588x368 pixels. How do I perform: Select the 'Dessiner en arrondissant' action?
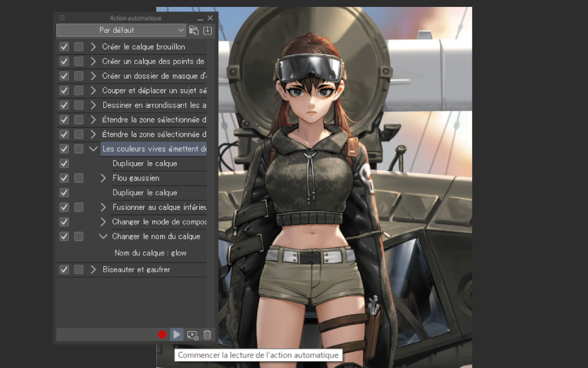click(154, 105)
